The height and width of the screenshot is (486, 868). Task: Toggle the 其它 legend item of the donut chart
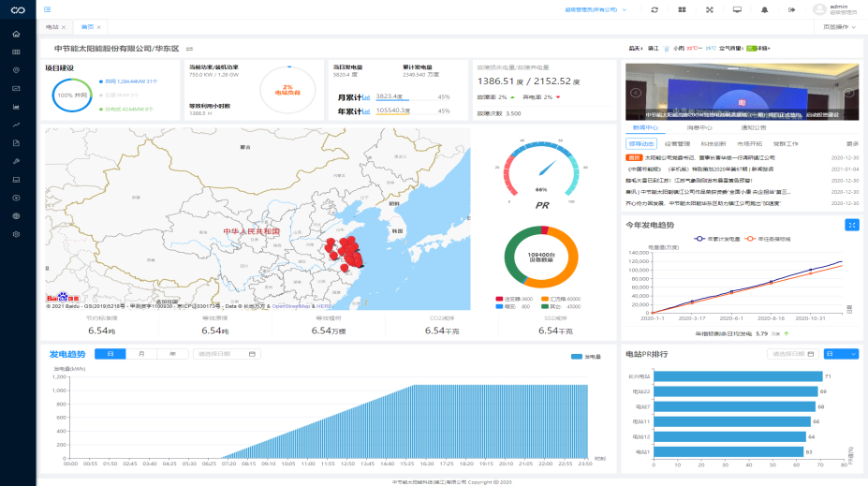[x=561, y=306]
